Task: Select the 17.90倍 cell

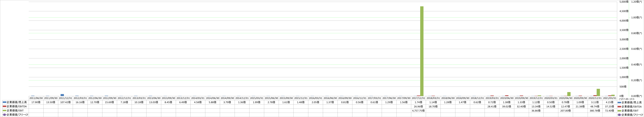Action: coord(36,102)
